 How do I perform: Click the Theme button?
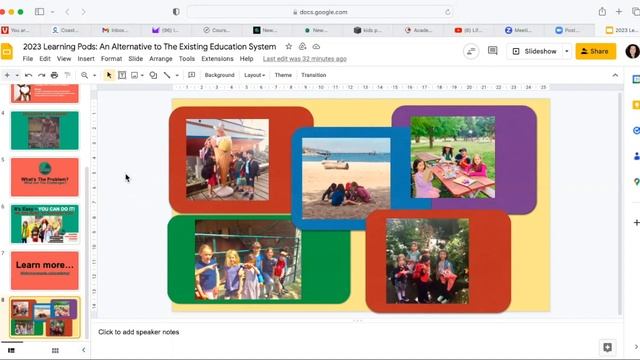coord(283,75)
